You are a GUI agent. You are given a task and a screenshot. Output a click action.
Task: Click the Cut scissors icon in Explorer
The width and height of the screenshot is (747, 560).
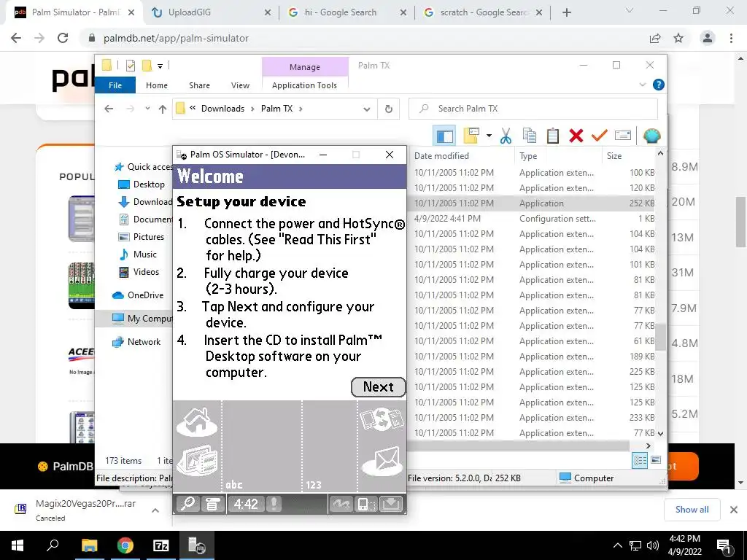coord(506,136)
